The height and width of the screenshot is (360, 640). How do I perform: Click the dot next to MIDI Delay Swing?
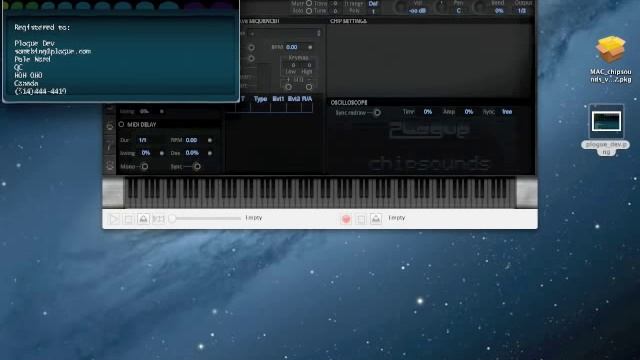(x=162, y=153)
